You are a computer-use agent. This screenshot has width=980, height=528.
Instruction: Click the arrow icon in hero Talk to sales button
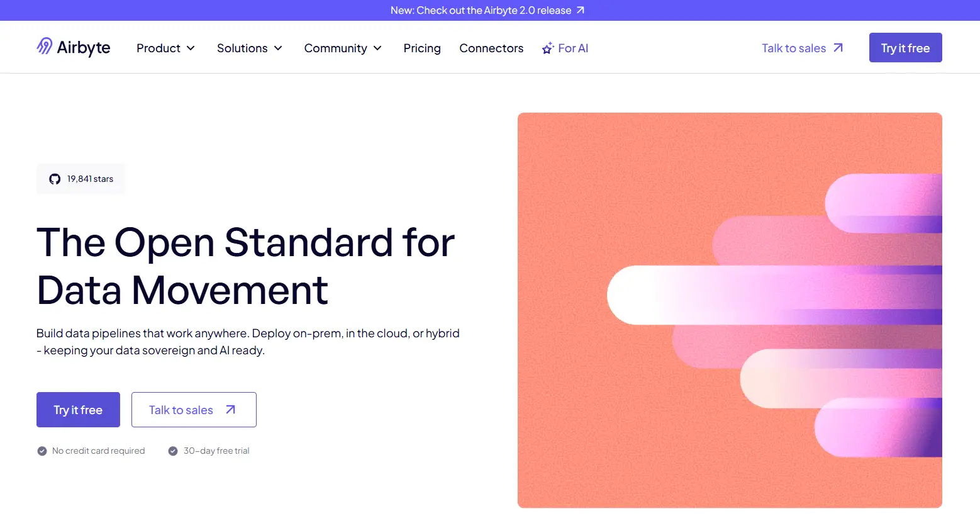click(x=231, y=410)
